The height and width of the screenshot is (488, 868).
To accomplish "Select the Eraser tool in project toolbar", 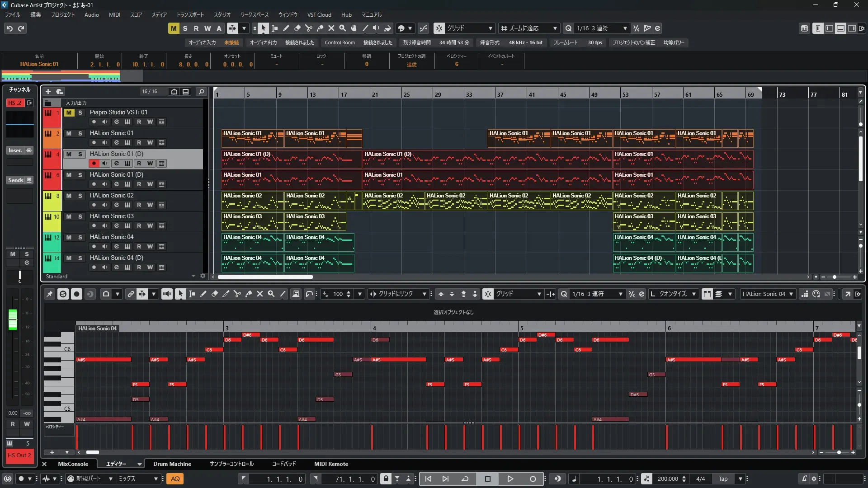I will (297, 28).
